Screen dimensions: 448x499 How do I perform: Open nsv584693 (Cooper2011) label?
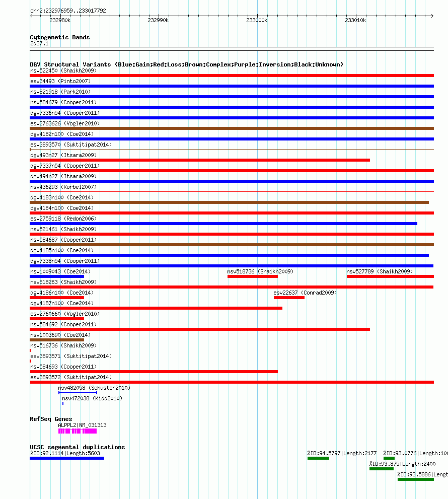[63, 367]
